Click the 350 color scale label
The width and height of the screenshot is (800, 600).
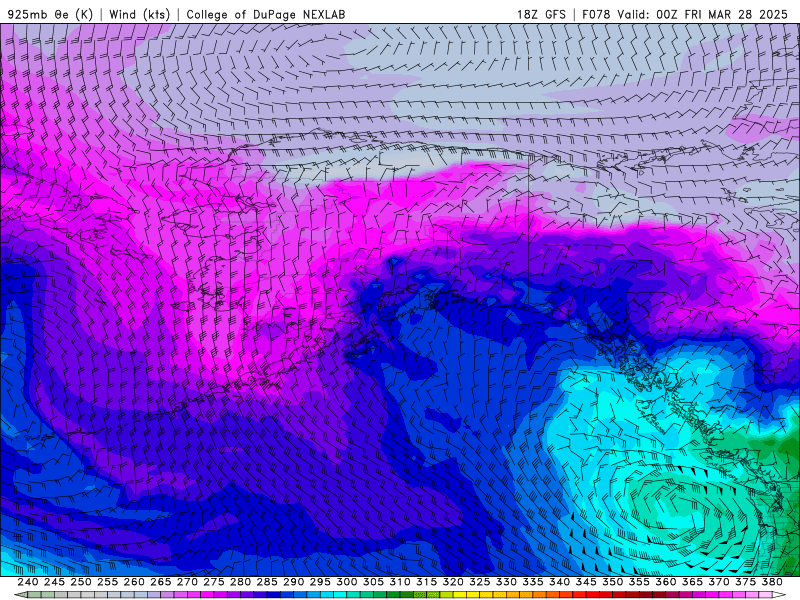(x=613, y=582)
